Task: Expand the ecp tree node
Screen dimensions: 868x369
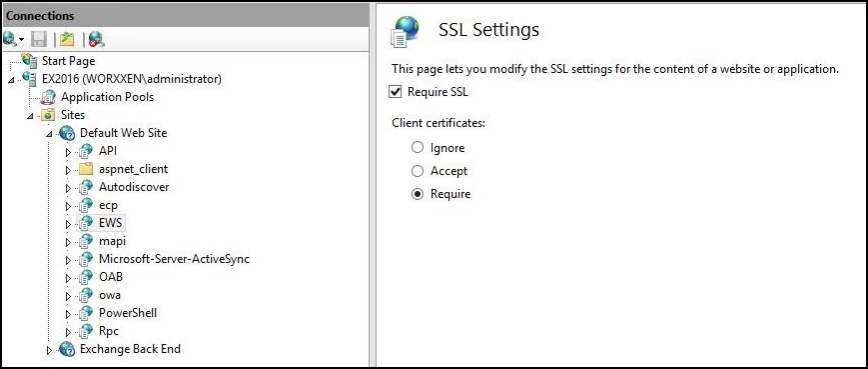Action: 69,206
